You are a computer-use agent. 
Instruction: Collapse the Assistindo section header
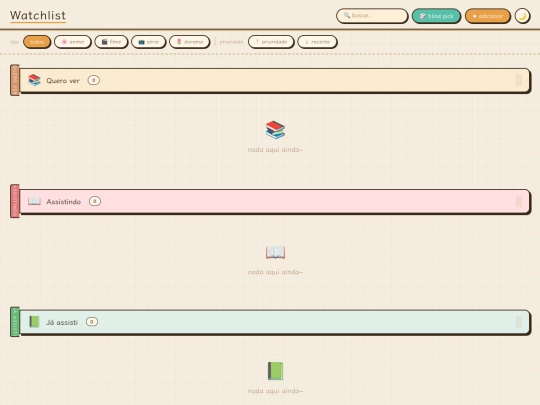(x=274, y=201)
